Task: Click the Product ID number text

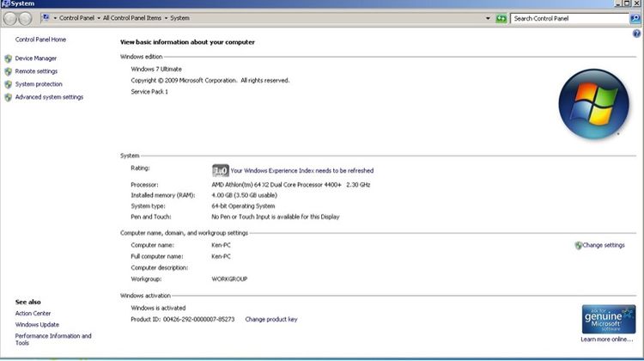Action: pos(199,319)
